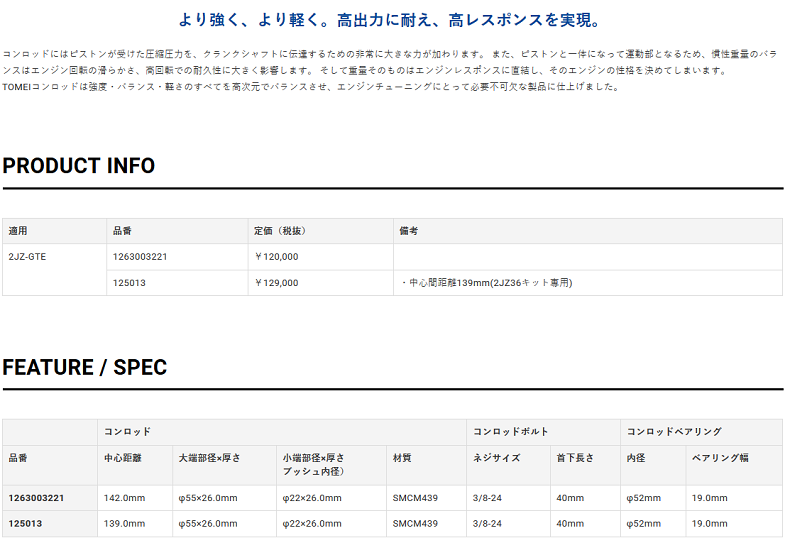Click the FEATURE / SPEC heading

[x=85, y=367]
